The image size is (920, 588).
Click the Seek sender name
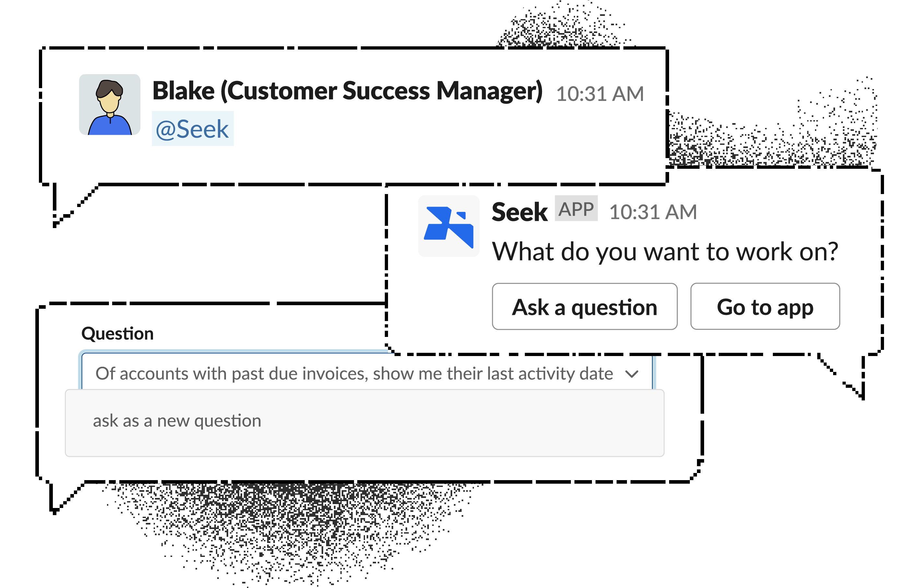tap(519, 212)
